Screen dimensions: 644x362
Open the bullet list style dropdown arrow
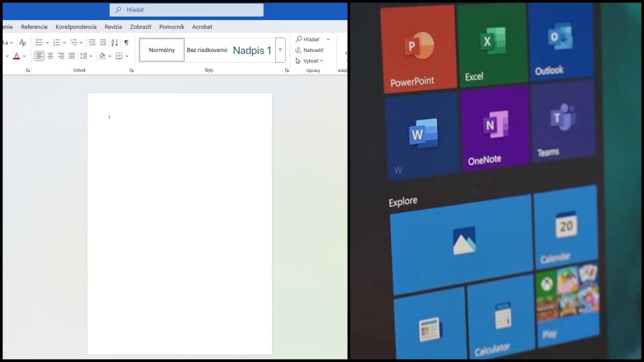[x=47, y=43]
